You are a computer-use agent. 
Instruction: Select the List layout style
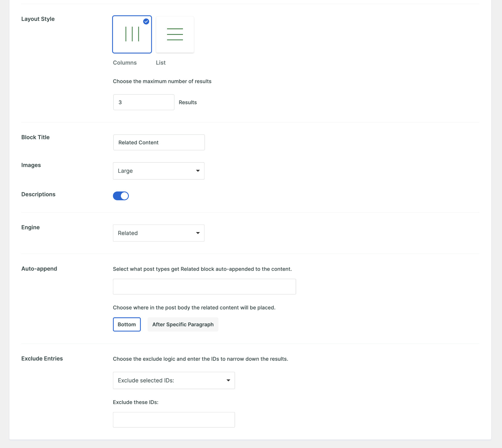[x=175, y=34]
